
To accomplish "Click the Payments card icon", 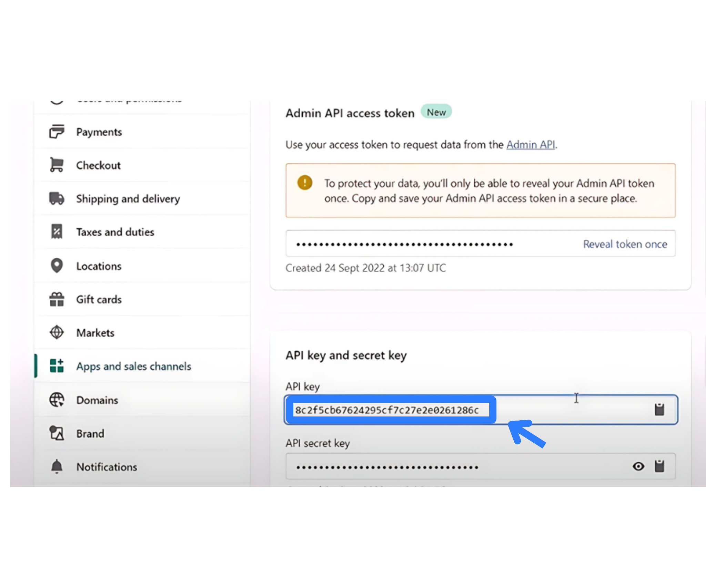I will [x=57, y=132].
